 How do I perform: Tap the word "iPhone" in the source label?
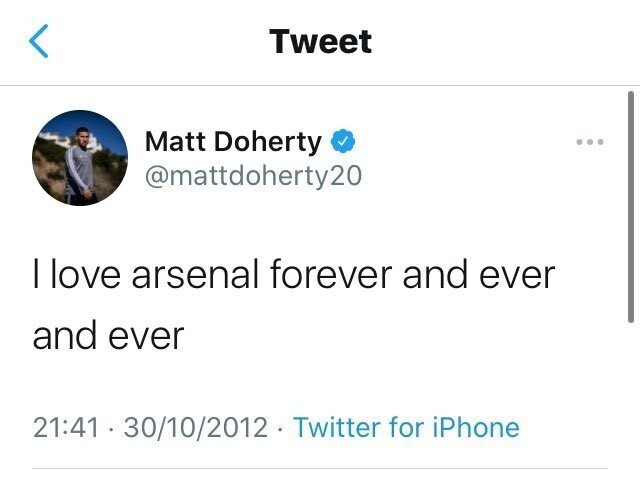(x=476, y=428)
